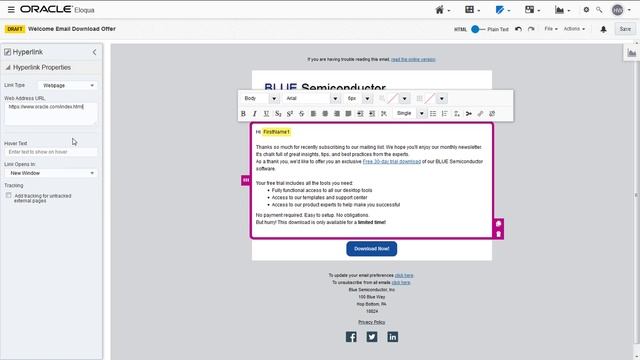Click the remove hyperlink icon
Image resolution: width=640 pixels, height=360 pixels.
click(x=492, y=113)
